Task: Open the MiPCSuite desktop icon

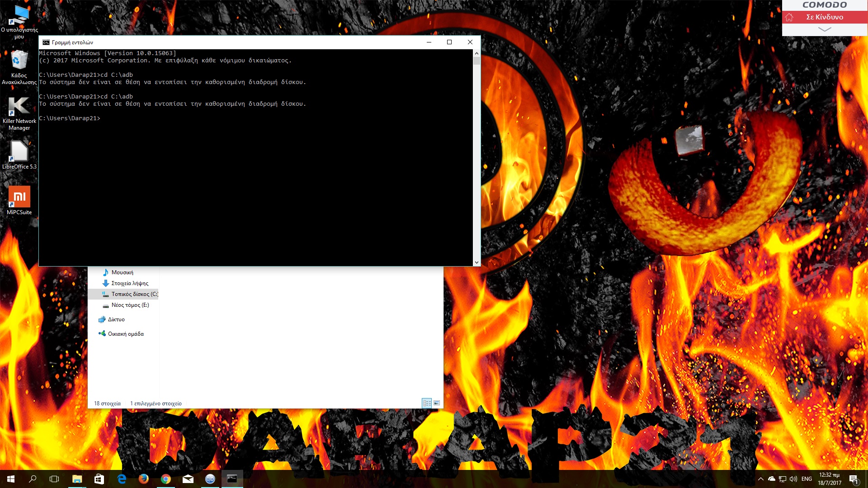Action: tap(19, 200)
